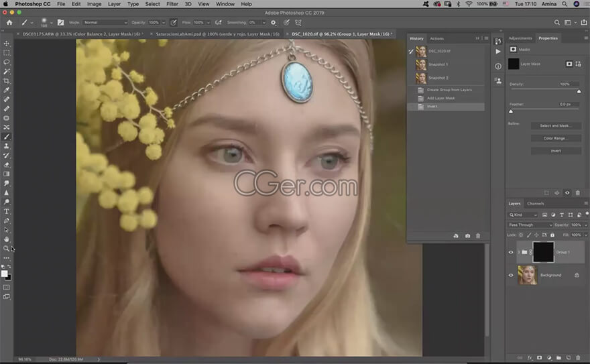Adjust the Feather slider handle
Viewport: 590px width, 364px height.
(511, 111)
